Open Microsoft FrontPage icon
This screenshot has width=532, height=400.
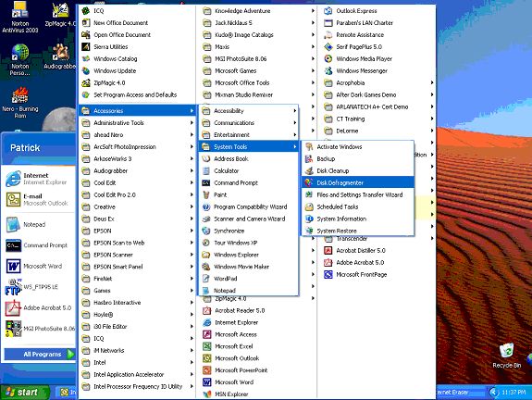[x=328, y=274]
